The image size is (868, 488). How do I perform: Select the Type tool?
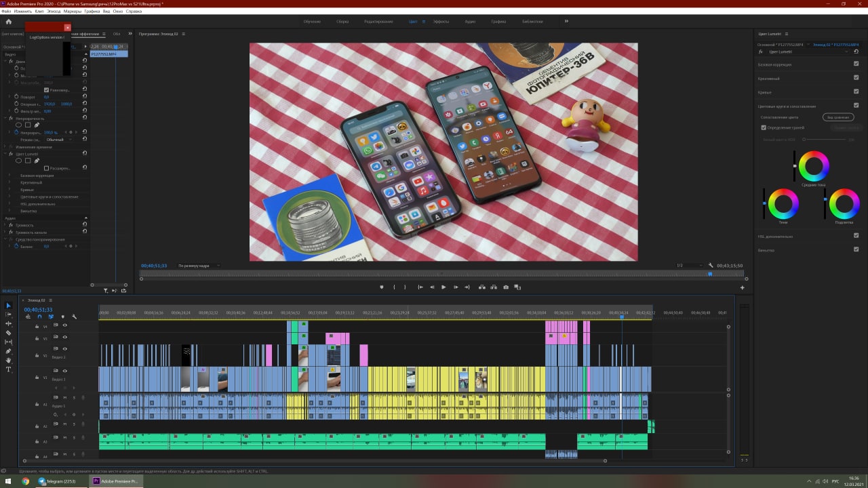9,369
